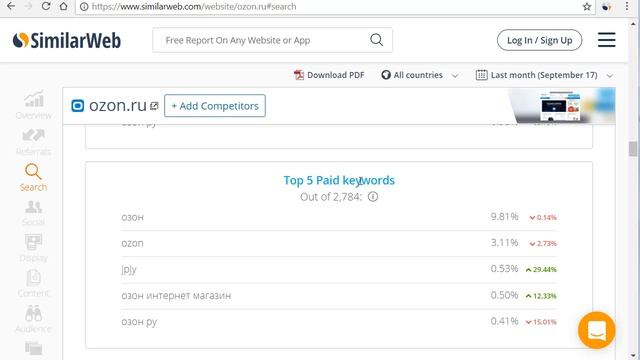Go to Overview section in sidebar
The image size is (640, 360).
[x=33, y=105]
